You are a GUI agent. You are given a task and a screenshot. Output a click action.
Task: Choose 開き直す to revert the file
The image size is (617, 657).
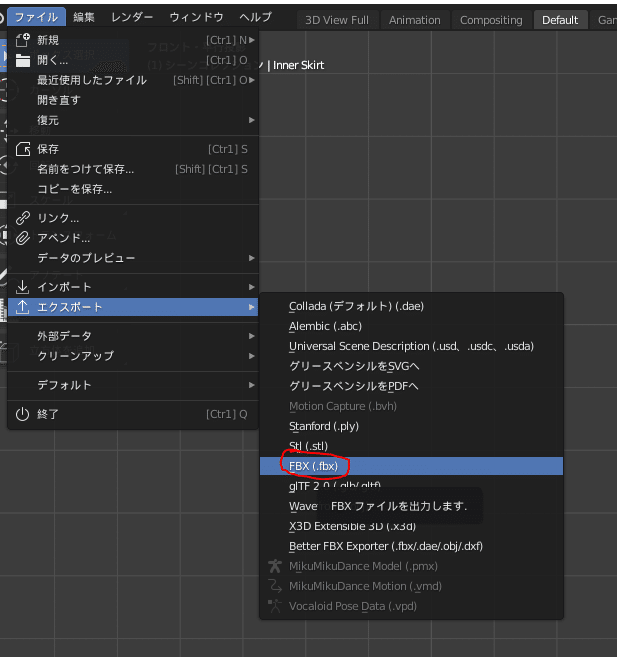(133, 100)
